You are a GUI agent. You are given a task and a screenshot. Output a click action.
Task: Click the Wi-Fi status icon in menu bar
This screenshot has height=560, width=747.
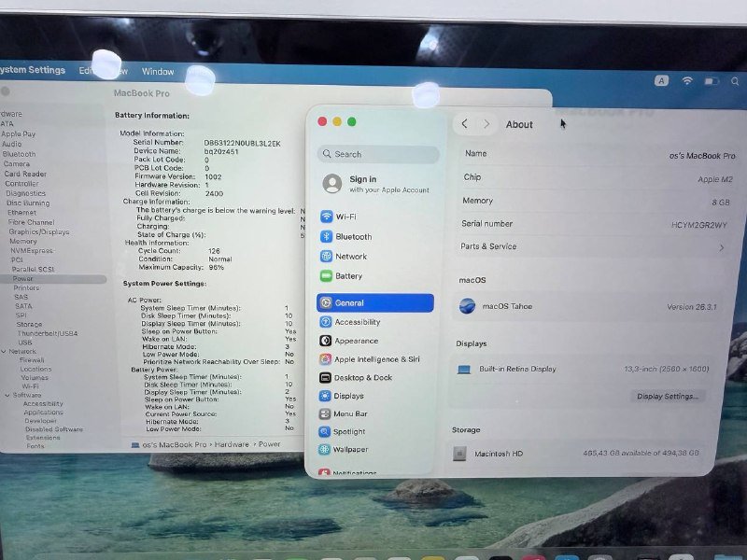tap(687, 81)
